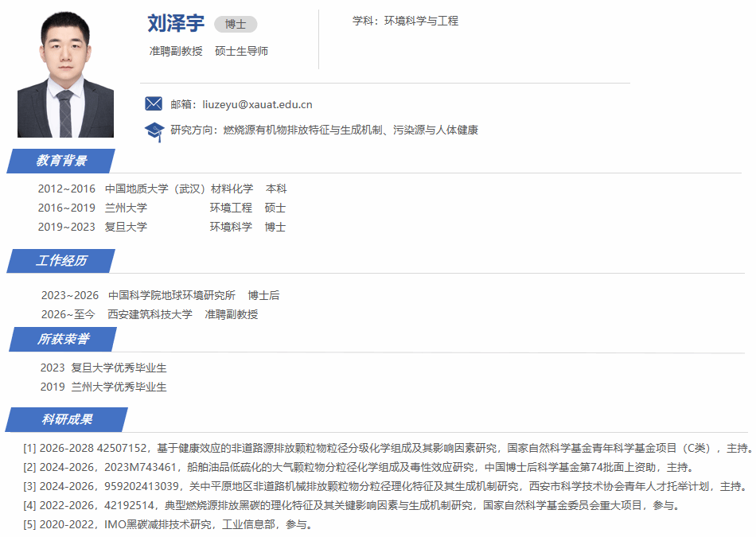The image size is (756, 537).
Task: Click the name heading 刘泽宇
Action: click(x=176, y=24)
